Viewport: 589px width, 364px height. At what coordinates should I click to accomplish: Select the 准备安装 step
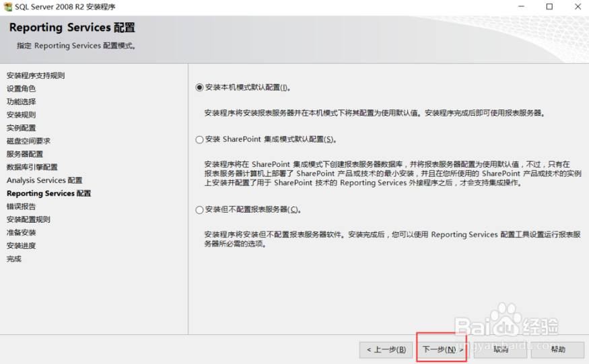(21, 233)
